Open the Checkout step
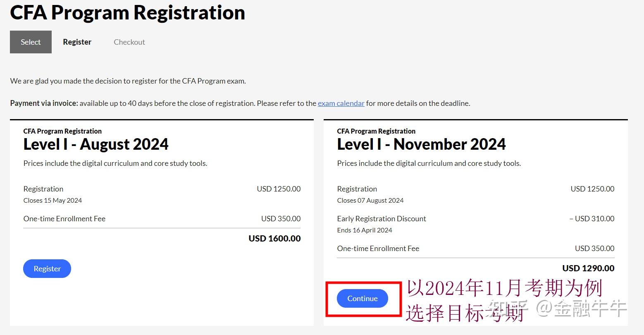Image resolution: width=644 pixels, height=335 pixels. (x=129, y=42)
